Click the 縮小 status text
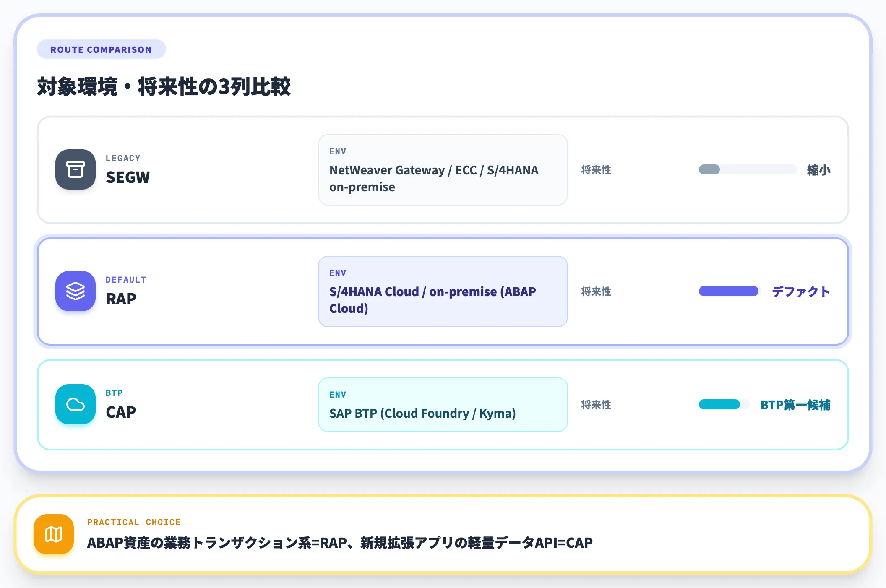The width and height of the screenshot is (886, 588). pos(819,170)
